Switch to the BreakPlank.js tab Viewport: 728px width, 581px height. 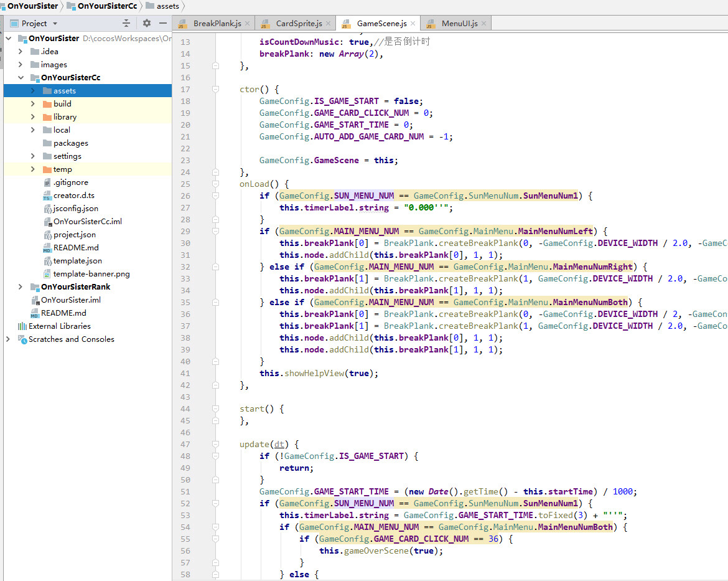pyautogui.click(x=217, y=24)
